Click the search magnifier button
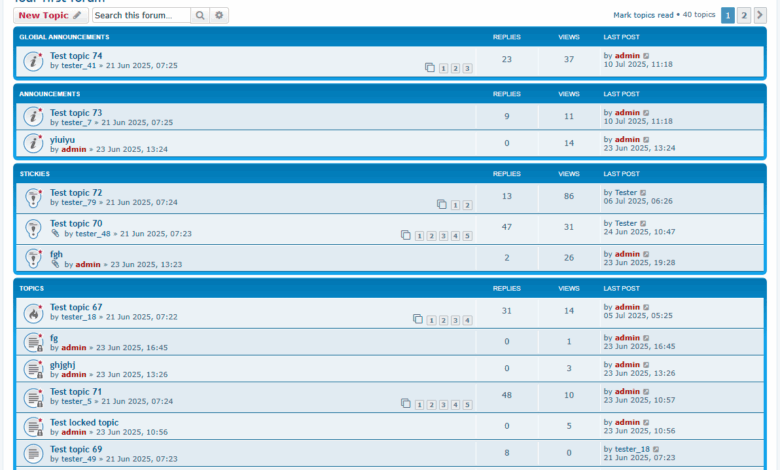This screenshot has width=780, height=470. pos(201,16)
